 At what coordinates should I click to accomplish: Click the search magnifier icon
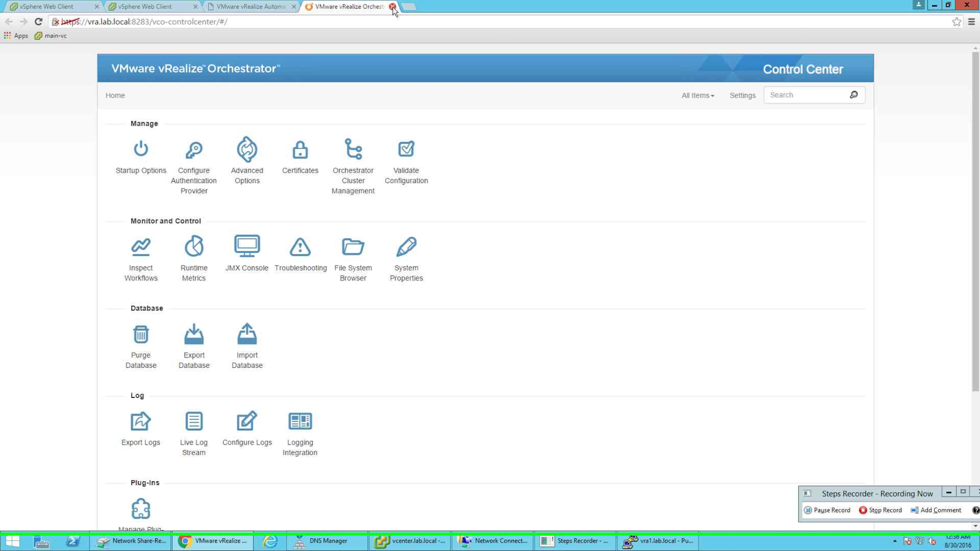pyautogui.click(x=854, y=95)
